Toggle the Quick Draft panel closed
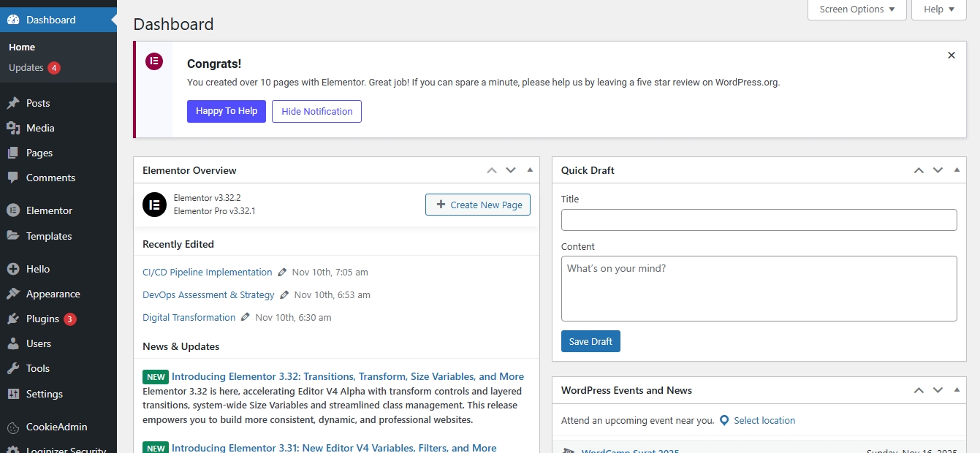This screenshot has width=980, height=453. (x=957, y=170)
